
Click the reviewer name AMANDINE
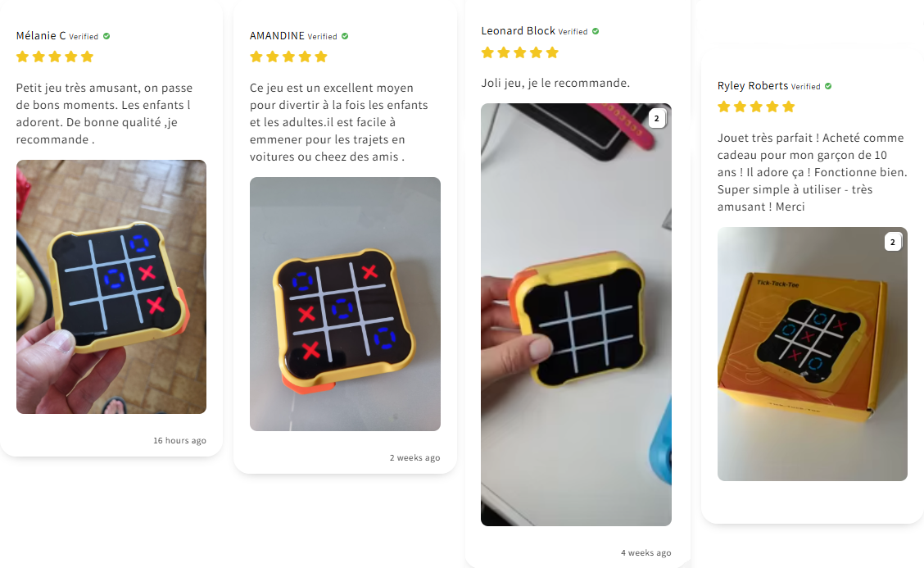click(x=277, y=36)
